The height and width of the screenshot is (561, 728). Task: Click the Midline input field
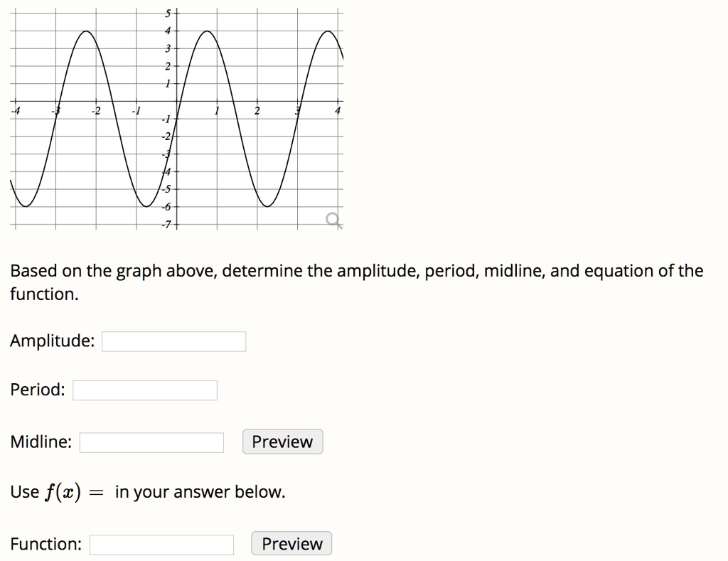click(x=151, y=442)
